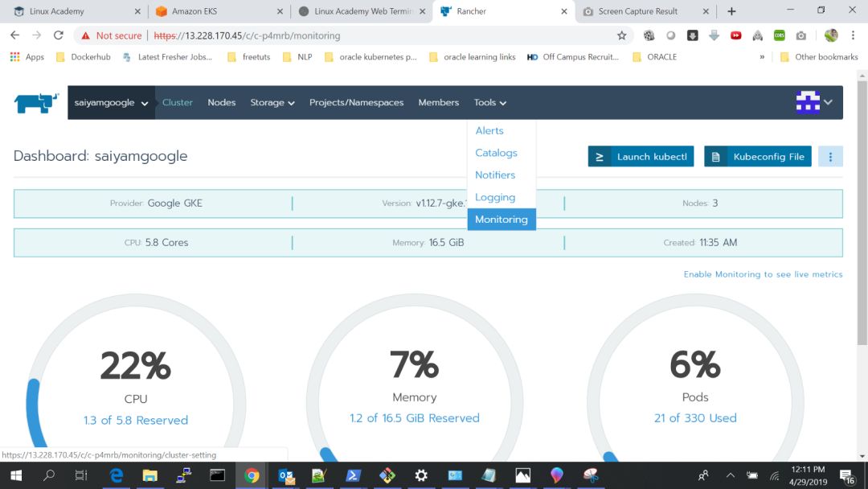
Task: Click the Rancher cow logo
Action: pyautogui.click(x=36, y=102)
